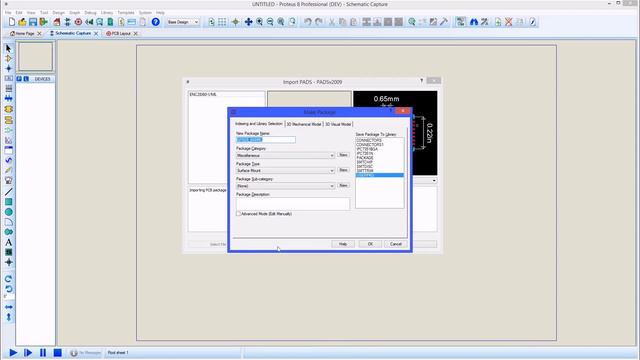This screenshot has height=360, width=640.
Task: Start simulation with the Play button
Action: [x=13, y=353]
